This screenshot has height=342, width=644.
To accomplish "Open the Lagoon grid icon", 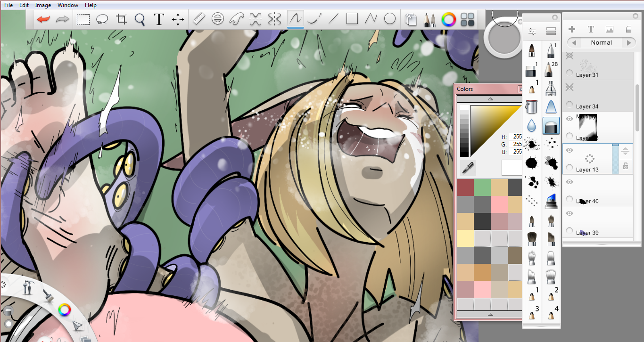I will (467, 19).
